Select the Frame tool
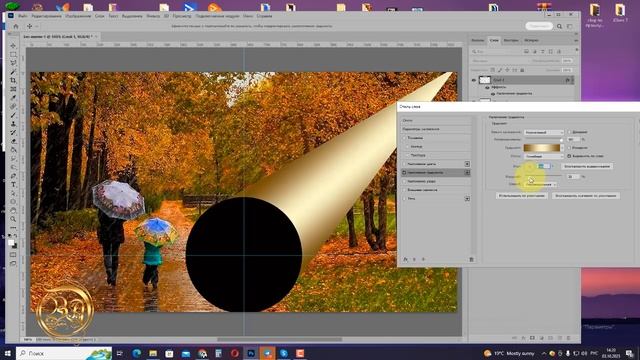The height and width of the screenshot is (360, 640). [x=13, y=89]
